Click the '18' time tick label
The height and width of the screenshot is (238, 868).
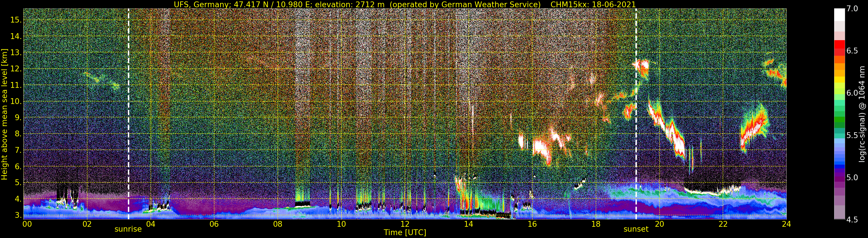(596, 224)
